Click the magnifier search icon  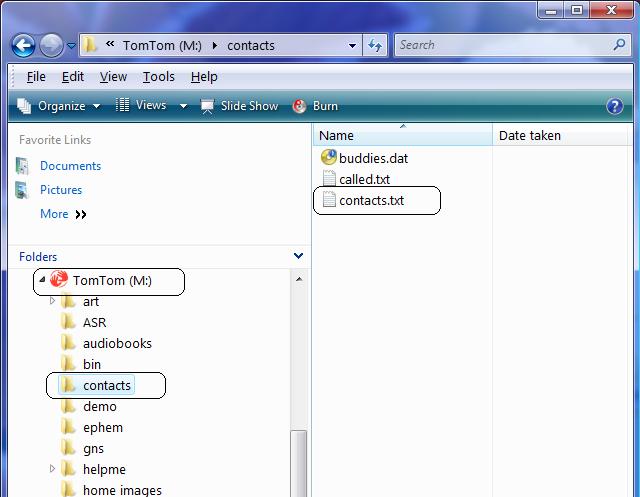click(620, 44)
